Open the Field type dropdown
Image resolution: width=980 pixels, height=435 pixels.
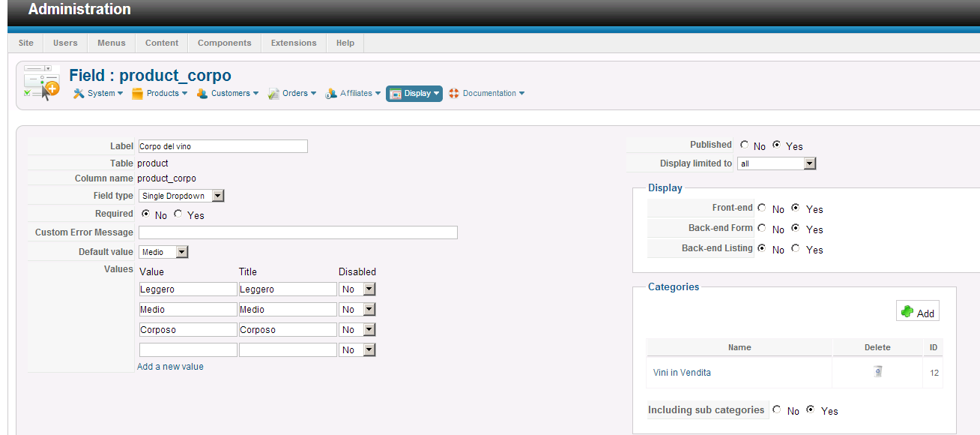[181, 196]
